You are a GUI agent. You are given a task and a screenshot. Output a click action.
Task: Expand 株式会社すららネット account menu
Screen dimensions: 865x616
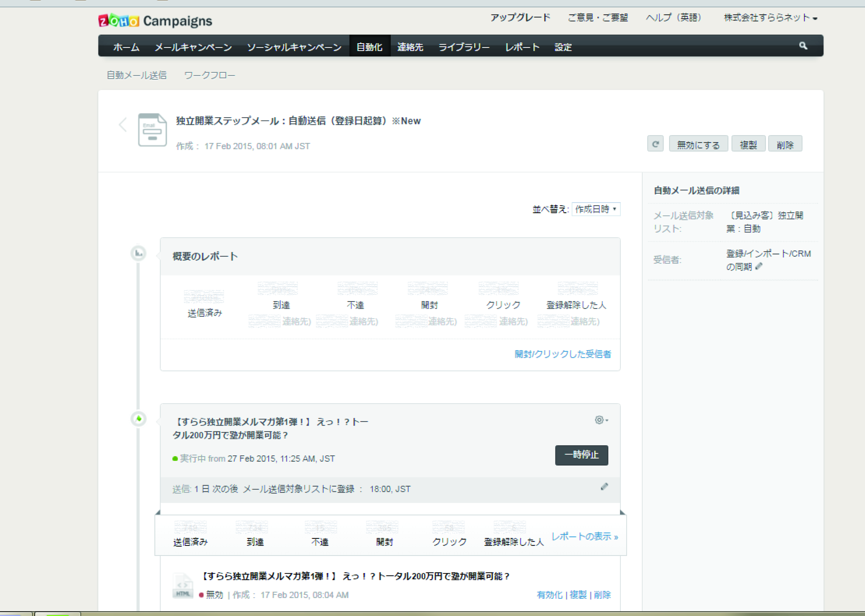pyautogui.click(x=770, y=18)
